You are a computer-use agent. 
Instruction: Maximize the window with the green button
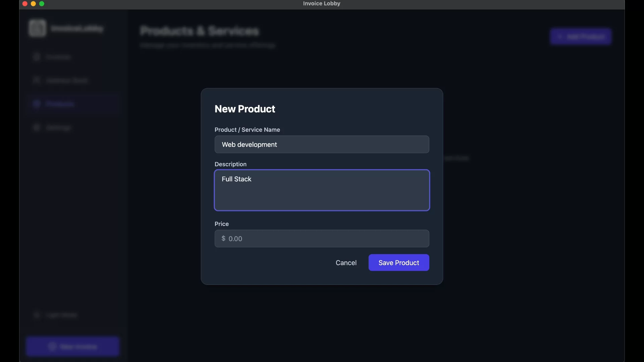42,4
